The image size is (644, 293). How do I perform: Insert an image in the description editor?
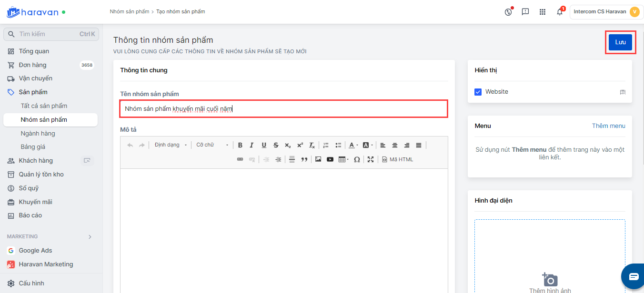[x=318, y=159]
